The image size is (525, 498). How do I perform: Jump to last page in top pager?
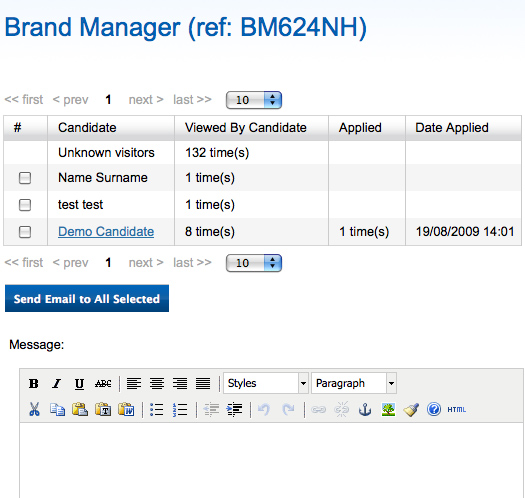193,100
